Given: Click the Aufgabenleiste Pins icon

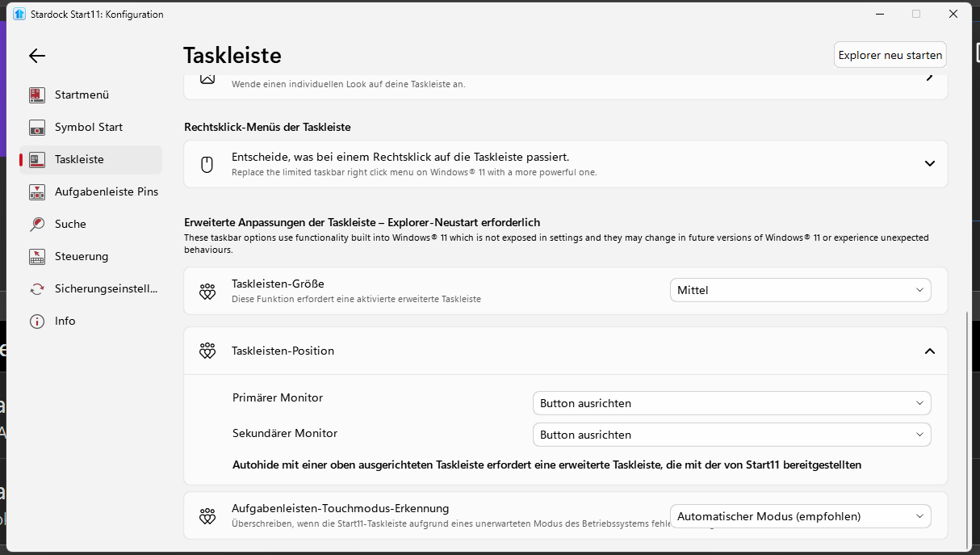Looking at the screenshot, I should (x=37, y=192).
